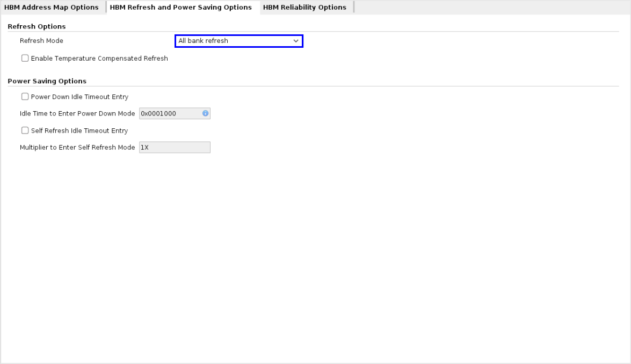Open the HBM Reliability Options tab

pos(304,8)
